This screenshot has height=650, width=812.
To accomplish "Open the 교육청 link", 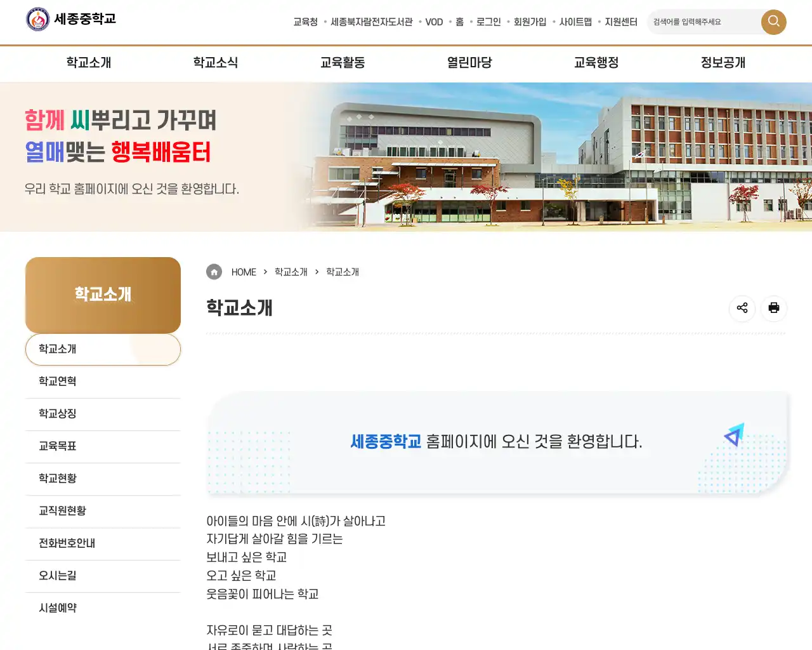I will [x=305, y=22].
